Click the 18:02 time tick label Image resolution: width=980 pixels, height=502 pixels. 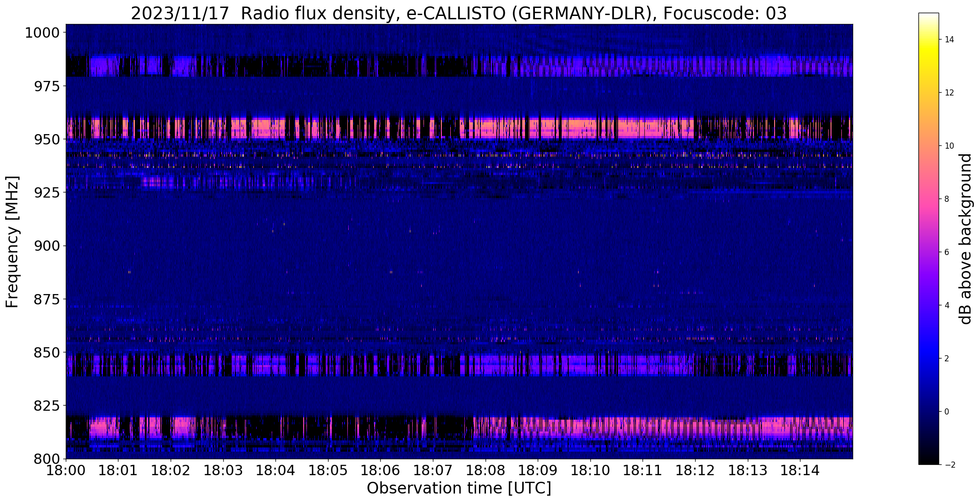coord(171,470)
